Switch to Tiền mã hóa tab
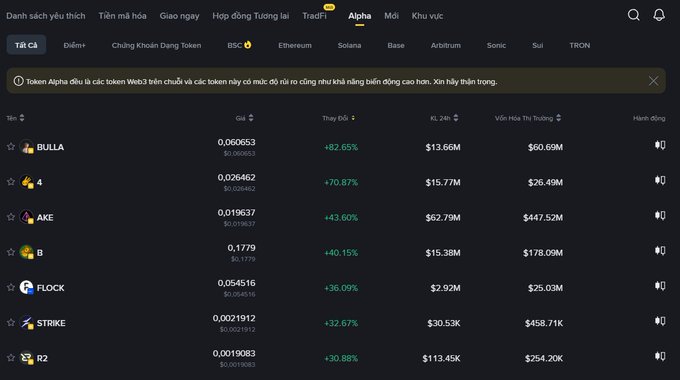 point(122,16)
